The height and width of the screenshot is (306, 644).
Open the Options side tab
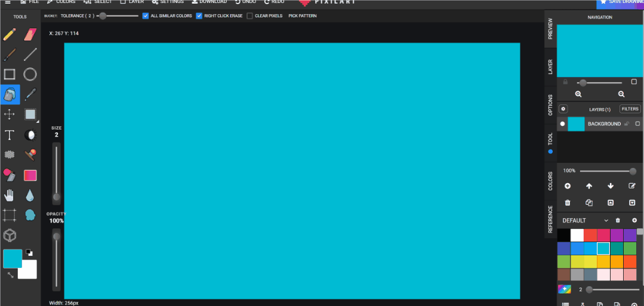[550, 105]
